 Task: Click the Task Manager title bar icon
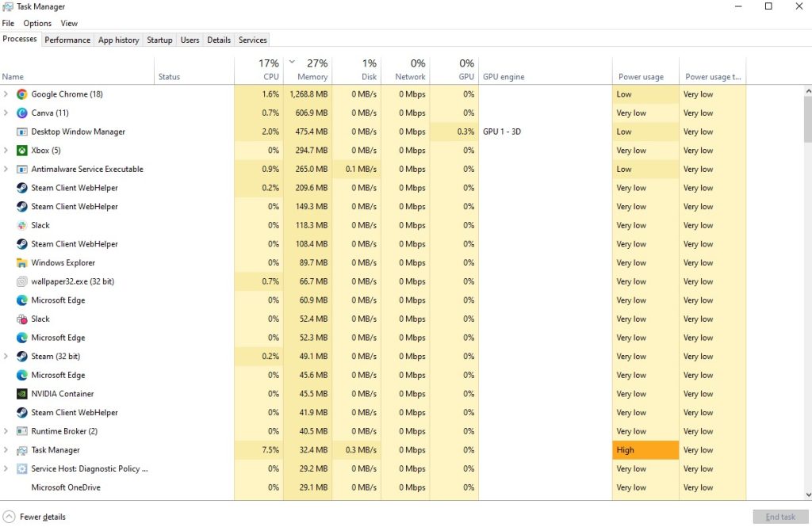8,6
